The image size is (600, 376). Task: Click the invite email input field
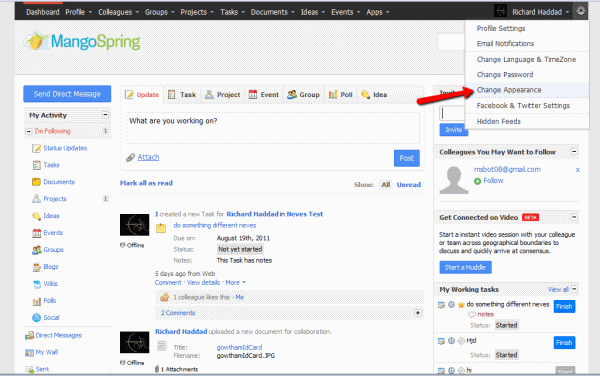point(452,113)
